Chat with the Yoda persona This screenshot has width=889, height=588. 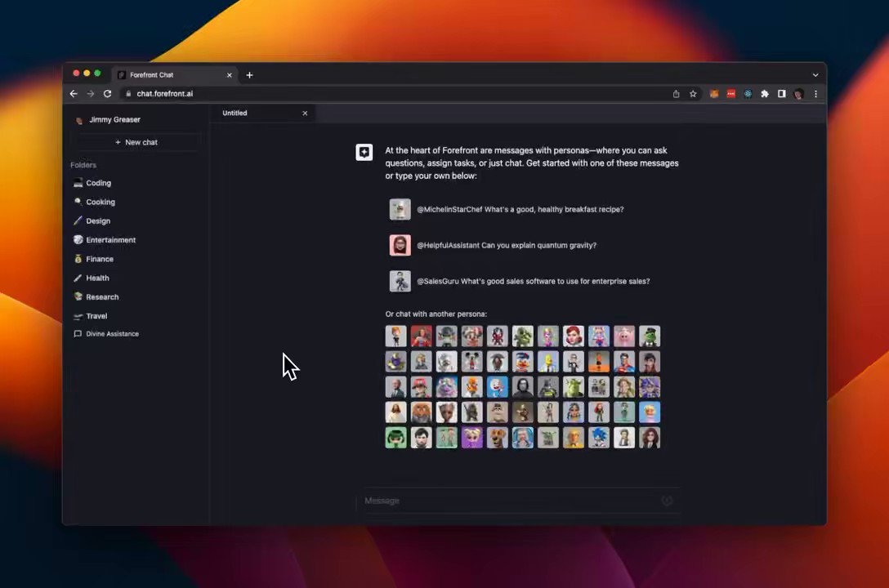point(548,437)
